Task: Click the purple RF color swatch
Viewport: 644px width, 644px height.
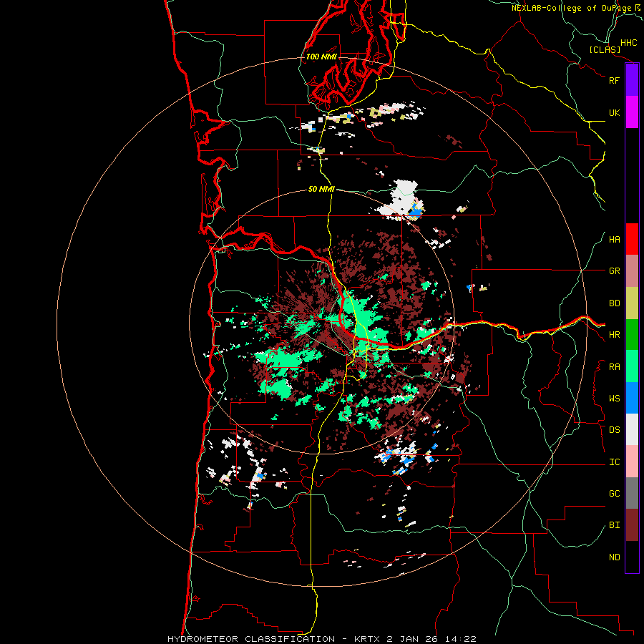Action: point(632,80)
